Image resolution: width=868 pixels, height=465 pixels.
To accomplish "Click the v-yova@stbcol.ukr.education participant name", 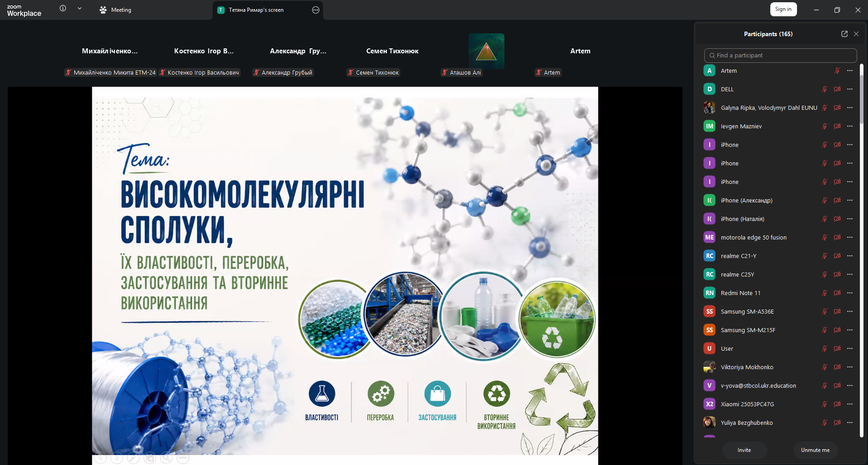I will click(758, 385).
